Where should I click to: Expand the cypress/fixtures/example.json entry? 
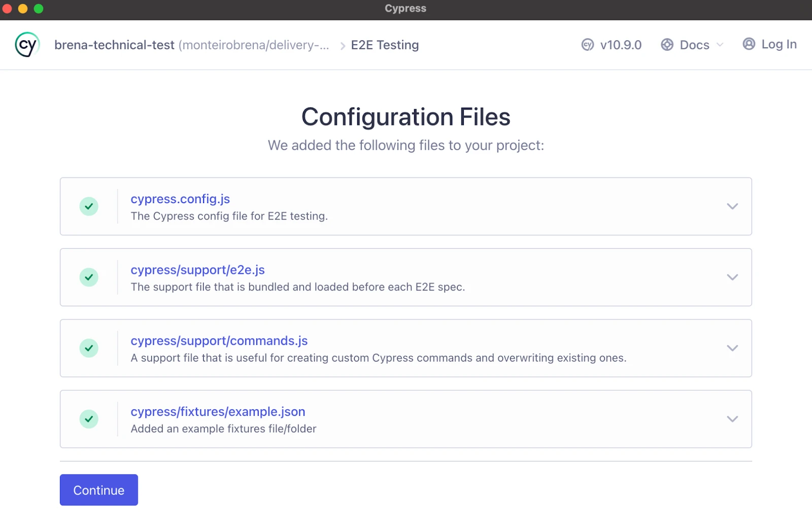coord(732,419)
